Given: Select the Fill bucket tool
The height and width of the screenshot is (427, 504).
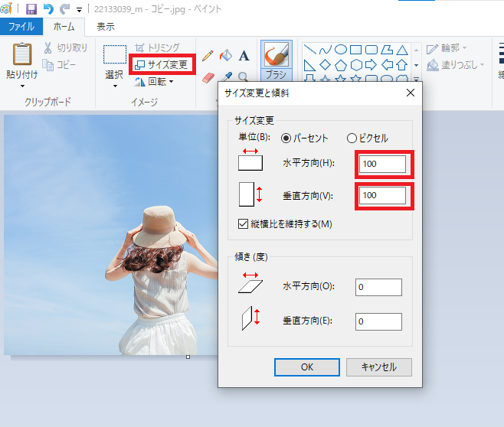Looking at the screenshot, I should [226, 56].
